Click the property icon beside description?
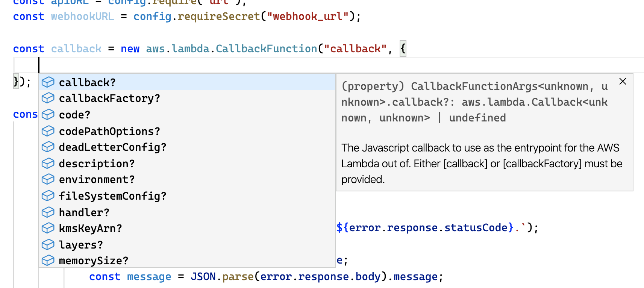 coord(48,163)
